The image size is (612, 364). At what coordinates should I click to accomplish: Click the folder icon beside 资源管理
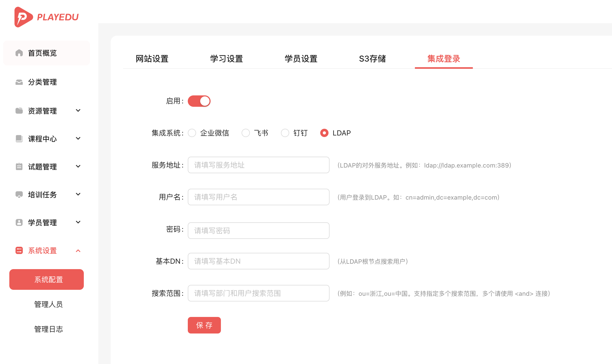point(19,111)
